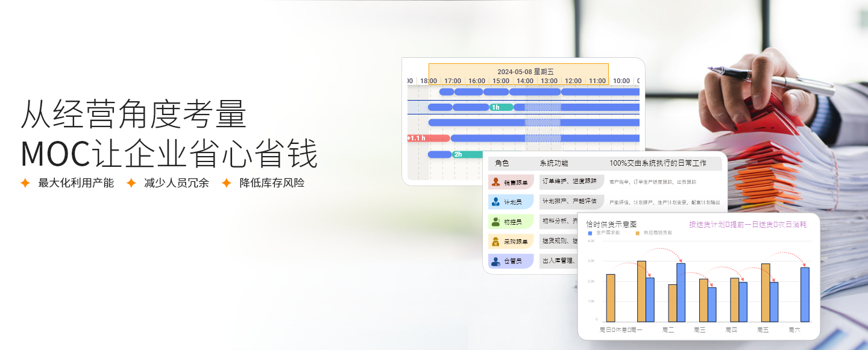Viewport: 868px width, 350px height.
Task: Click the blue 周六 bar in chart
Action: (805, 295)
